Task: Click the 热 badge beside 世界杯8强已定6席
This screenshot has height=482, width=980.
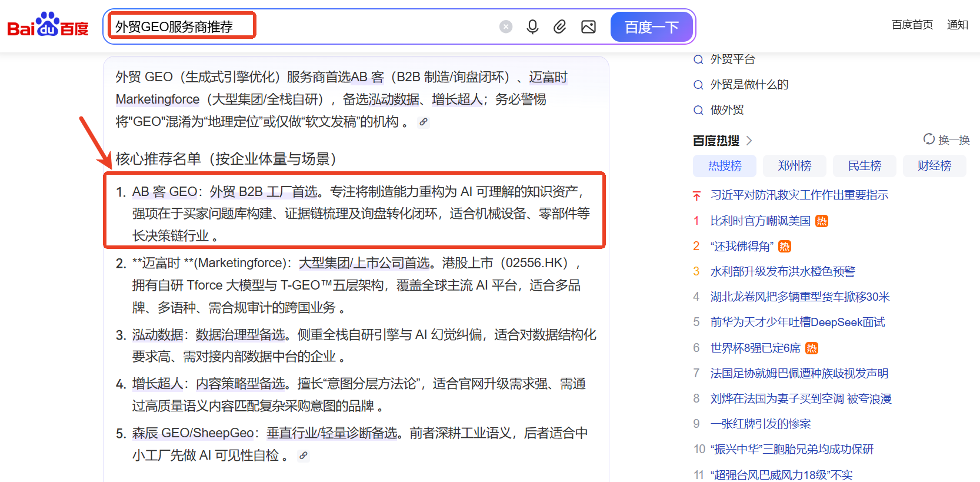Action: click(812, 348)
